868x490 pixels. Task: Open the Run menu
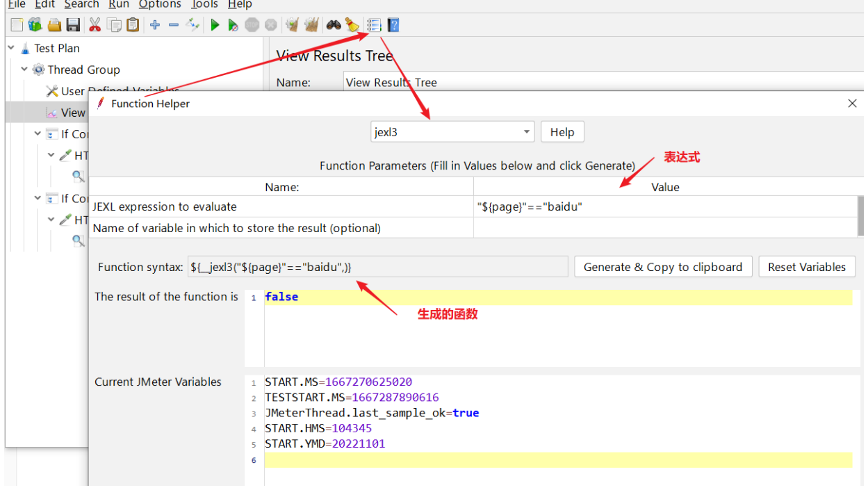[x=119, y=4]
